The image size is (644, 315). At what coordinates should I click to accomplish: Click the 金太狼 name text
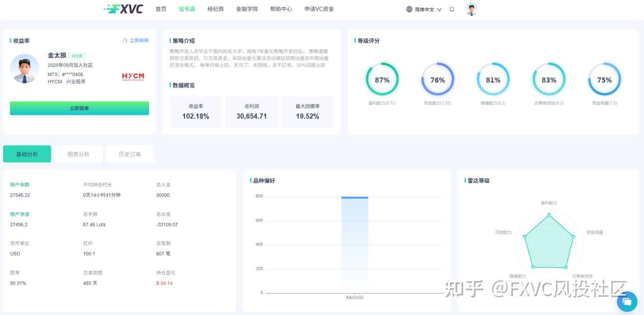tap(57, 55)
